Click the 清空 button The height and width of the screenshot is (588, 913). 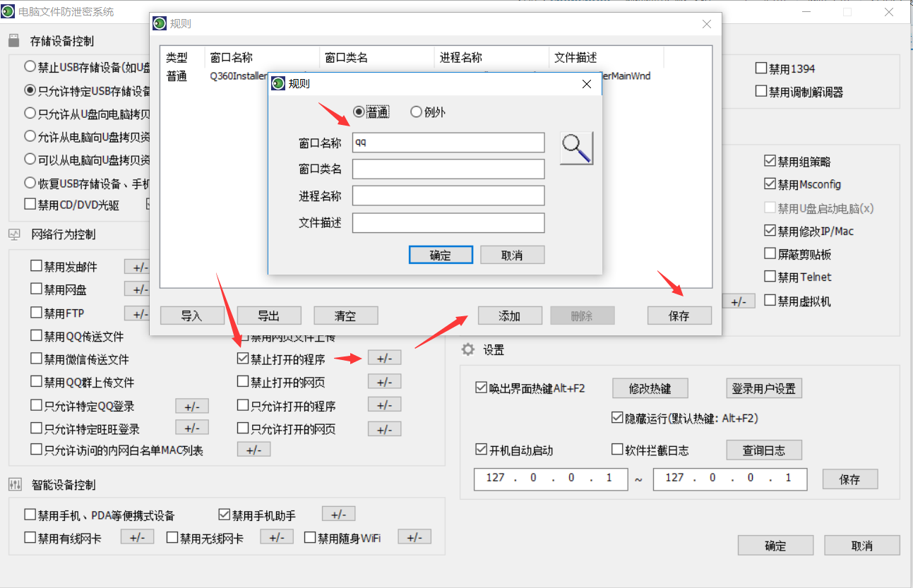pyautogui.click(x=345, y=315)
